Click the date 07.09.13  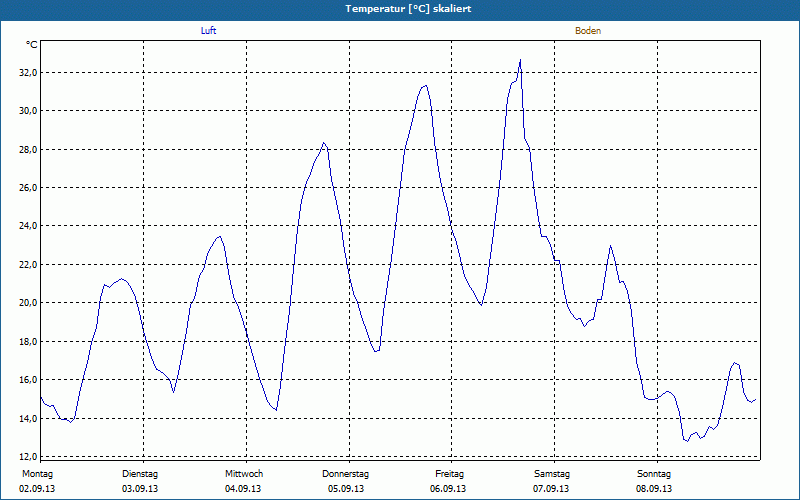click(551, 489)
